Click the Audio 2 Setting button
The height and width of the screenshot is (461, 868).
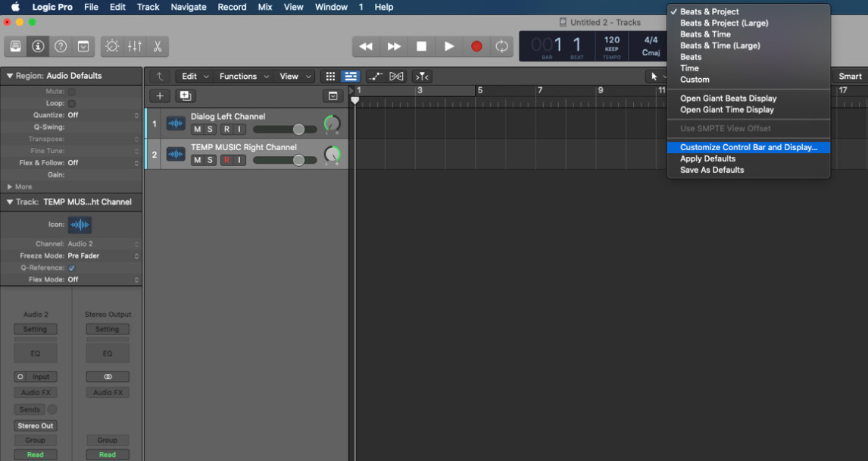[x=36, y=329]
